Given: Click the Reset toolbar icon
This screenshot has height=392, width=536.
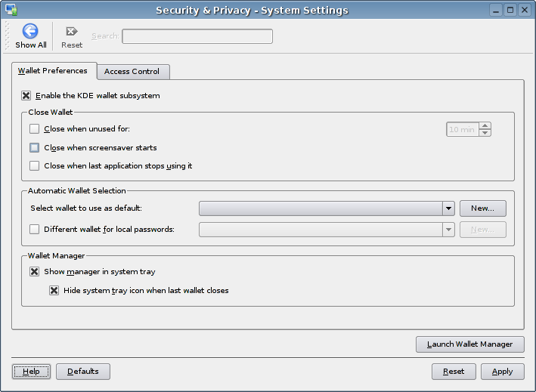Looking at the screenshot, I should point(72,31).
